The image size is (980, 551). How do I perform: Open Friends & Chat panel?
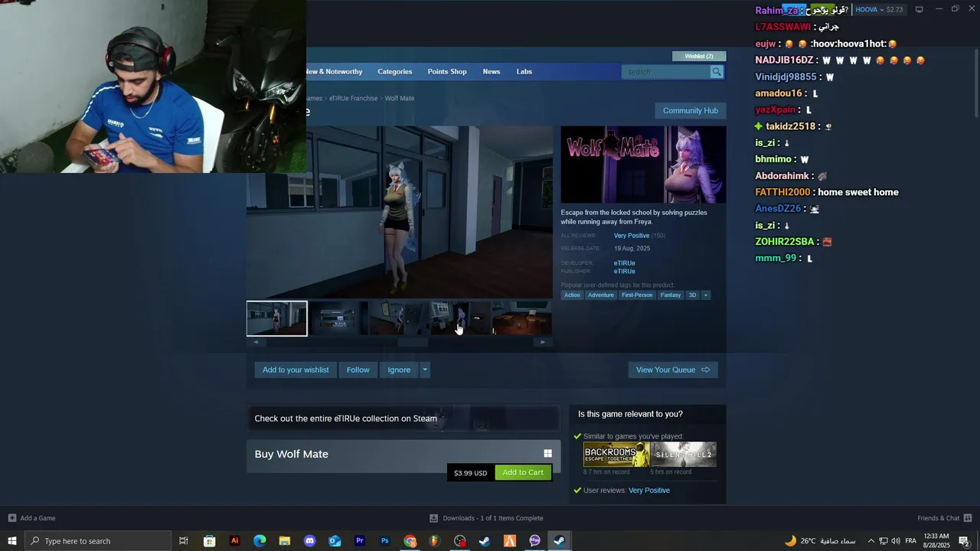pos(944,518)
